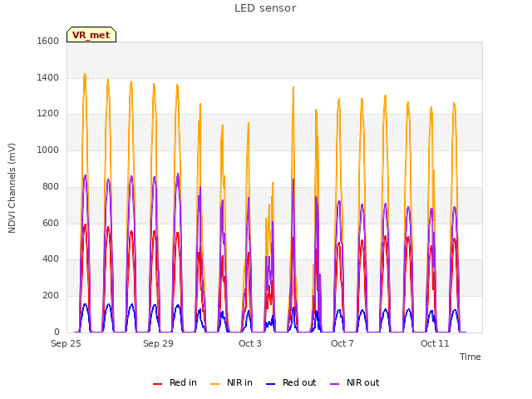
Task: Toggle the Red in legend entry
Action: coord(175,382)
